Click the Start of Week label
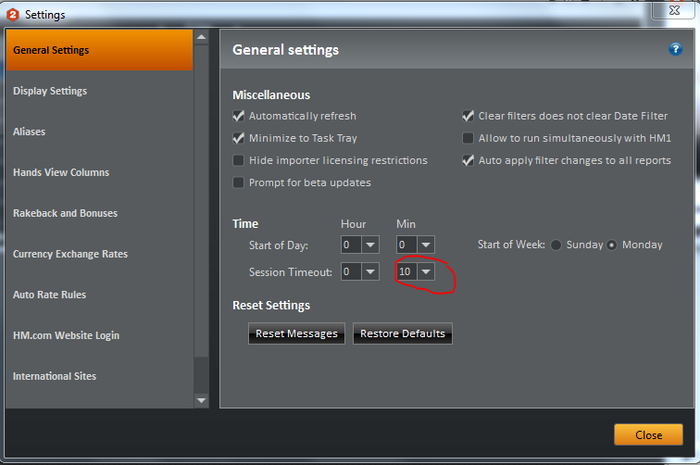 (511, 245)
